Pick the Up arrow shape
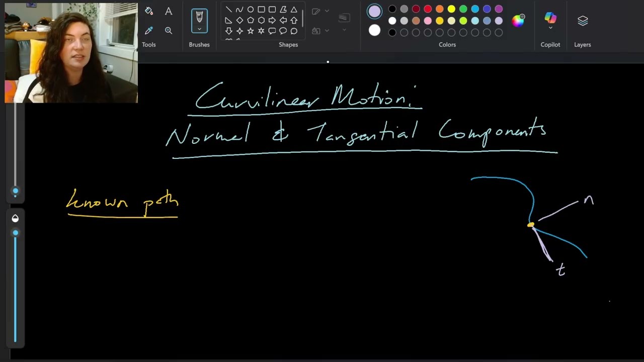Image resolution: width=644 pixels, height=362 pixels. (x=294, y=20)
